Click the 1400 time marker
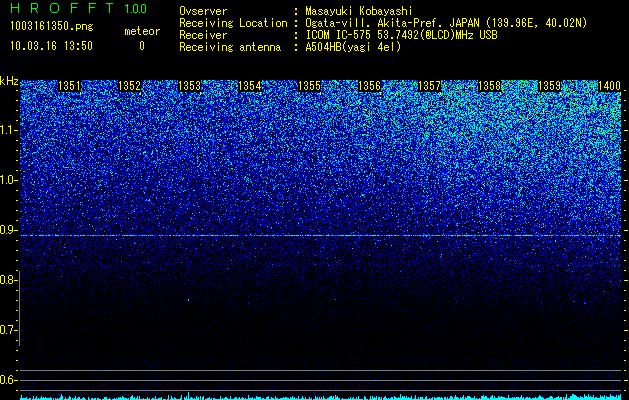629x400 pixels. pos(609,86)
